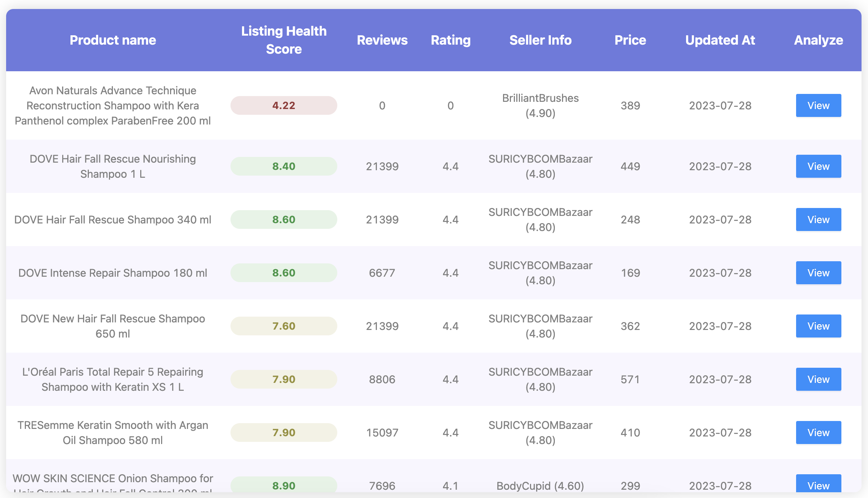Sort table by Reviews header
Image resolution: width=868 pixels, height=498 pixels.
pos(382,40)
